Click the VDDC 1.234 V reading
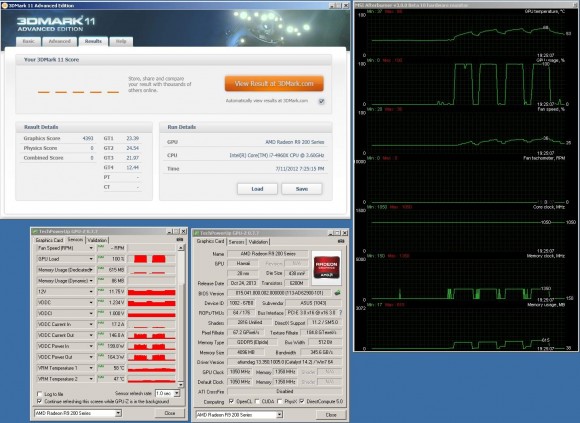Screen dimensions: 580x423 pyautogui.click(x=117, y=302)
